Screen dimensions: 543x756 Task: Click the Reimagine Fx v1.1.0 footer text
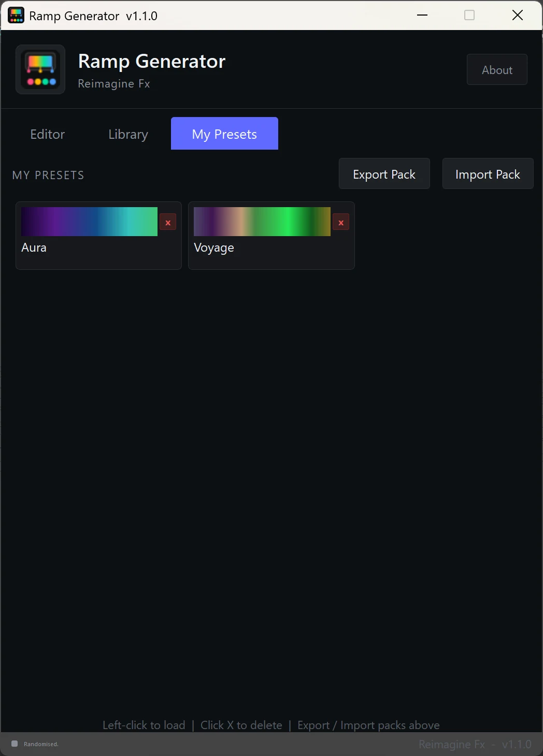(475, 744)
